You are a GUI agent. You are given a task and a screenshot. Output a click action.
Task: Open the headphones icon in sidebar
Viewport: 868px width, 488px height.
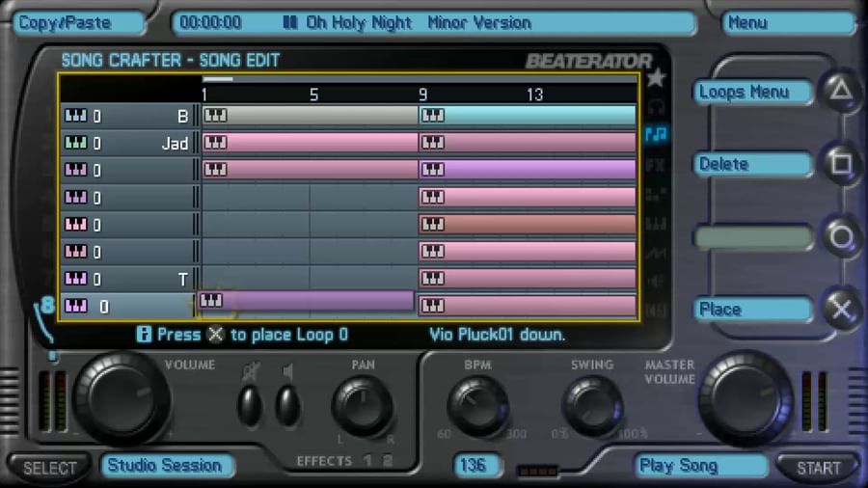click(x=656, y=106)
